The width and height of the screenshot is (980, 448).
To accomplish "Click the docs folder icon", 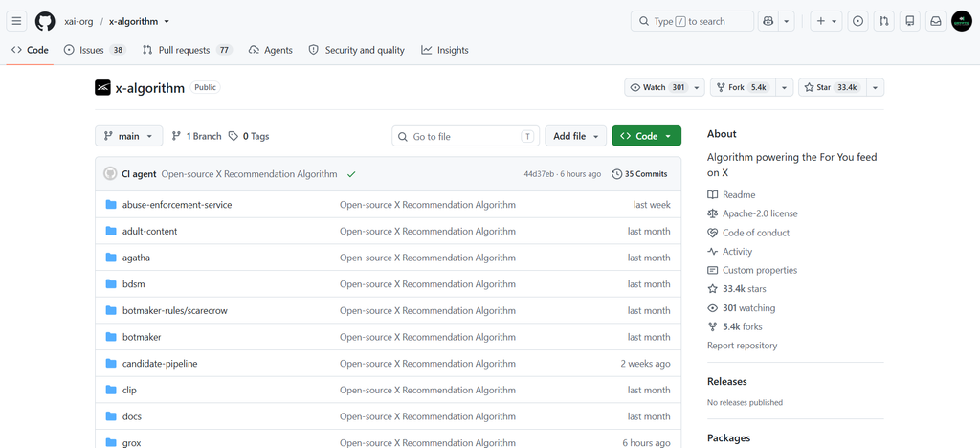I will (x=111, y=416).
